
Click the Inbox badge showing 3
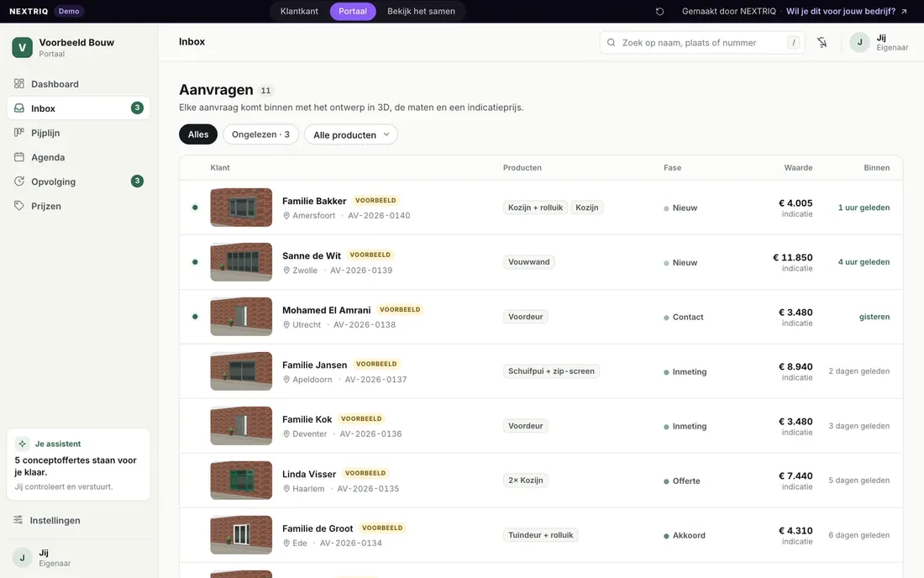pyautogui.click(x=137, y=108)
